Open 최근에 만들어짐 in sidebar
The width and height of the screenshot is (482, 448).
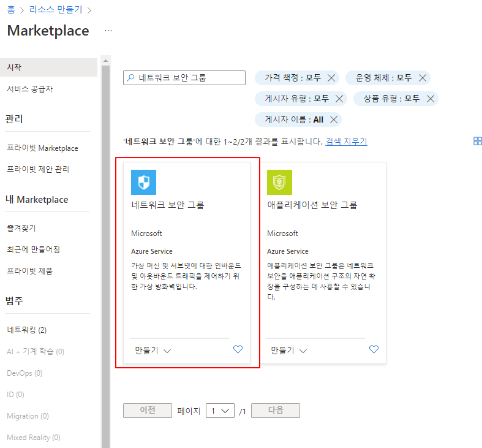33,249
